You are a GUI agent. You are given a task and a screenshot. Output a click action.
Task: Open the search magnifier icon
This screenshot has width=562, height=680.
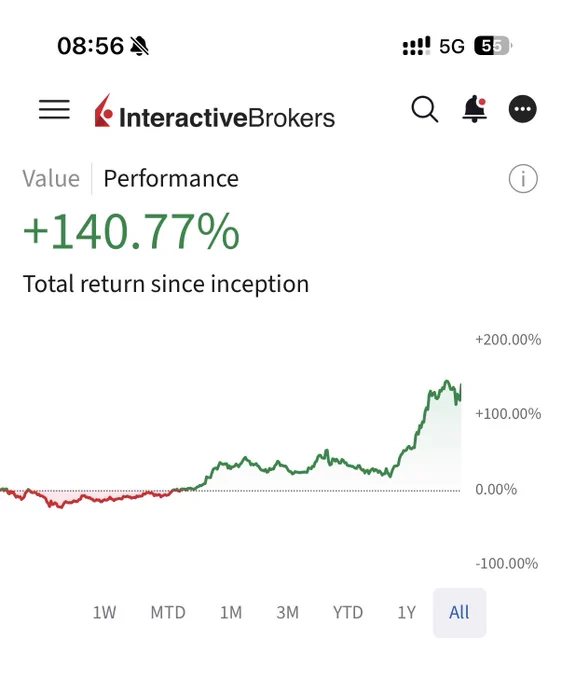click(425, 109)
